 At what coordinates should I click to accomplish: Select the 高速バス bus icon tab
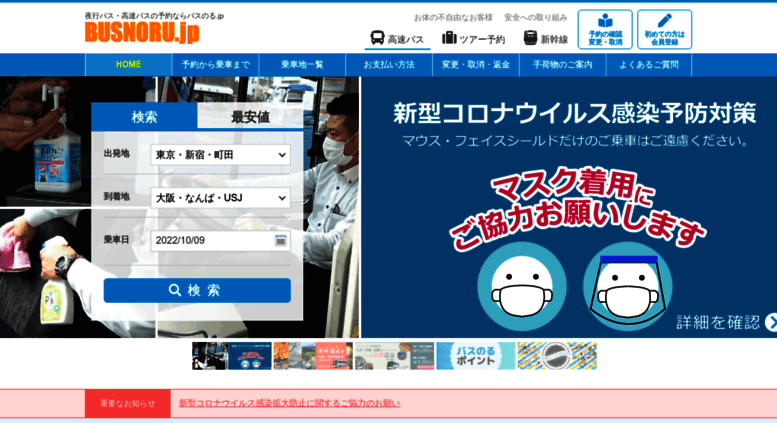[x=397, y=39]
